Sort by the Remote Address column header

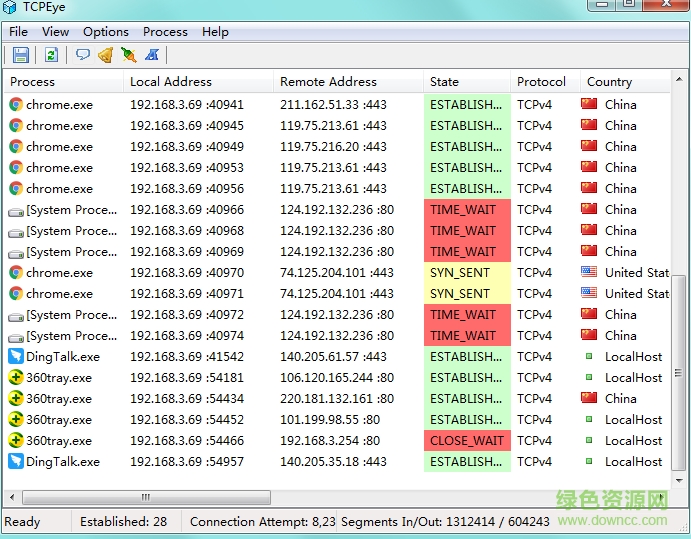[x=347, y=82]
